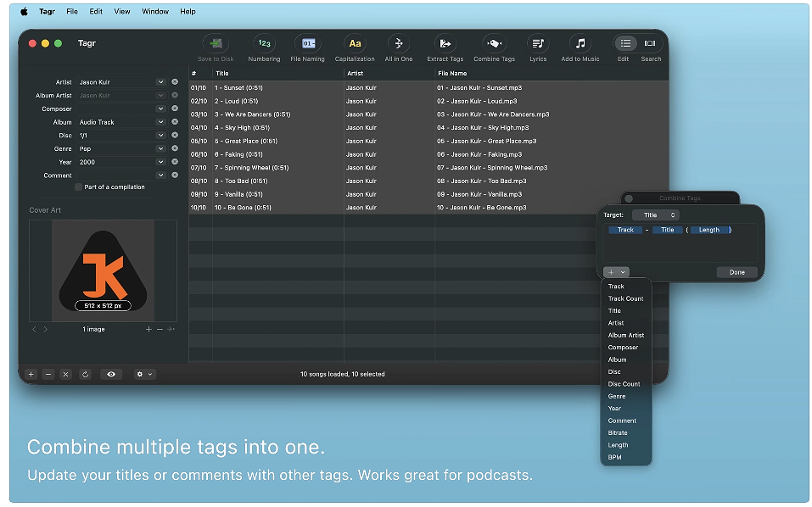Add a cover art image
Image resolution: width=812 pixels, height=507 pixels.
pos(148,329)
